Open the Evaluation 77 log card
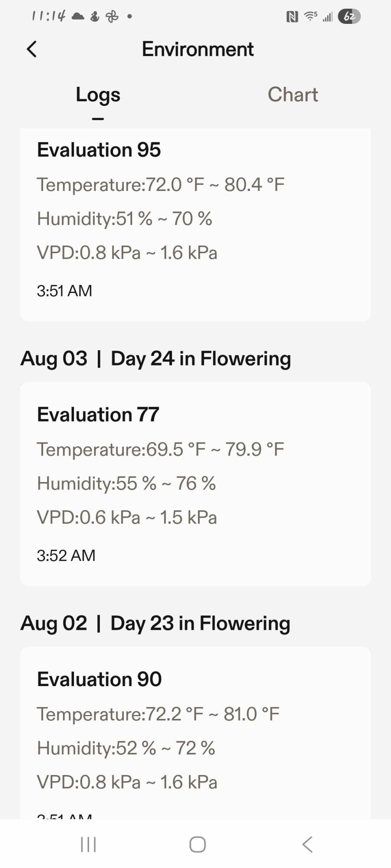The width and height of the screenshot is (391, 868). [195, 484]
